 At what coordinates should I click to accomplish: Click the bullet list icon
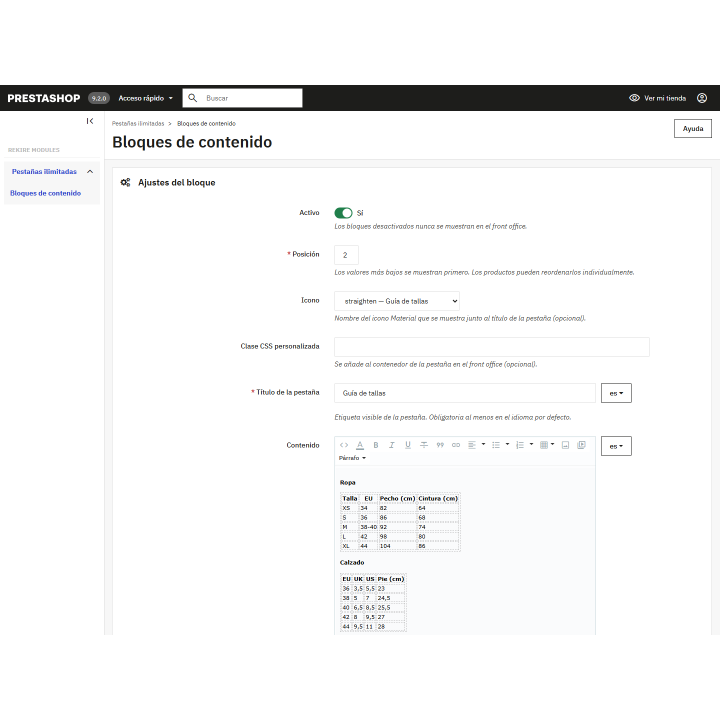[x=496, y=445]
